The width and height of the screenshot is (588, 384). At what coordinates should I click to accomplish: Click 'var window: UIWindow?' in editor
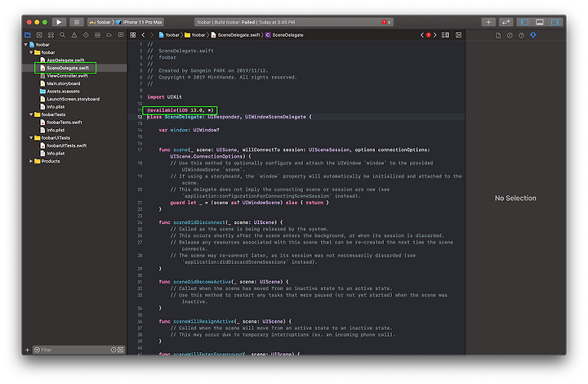pos(189,130)
